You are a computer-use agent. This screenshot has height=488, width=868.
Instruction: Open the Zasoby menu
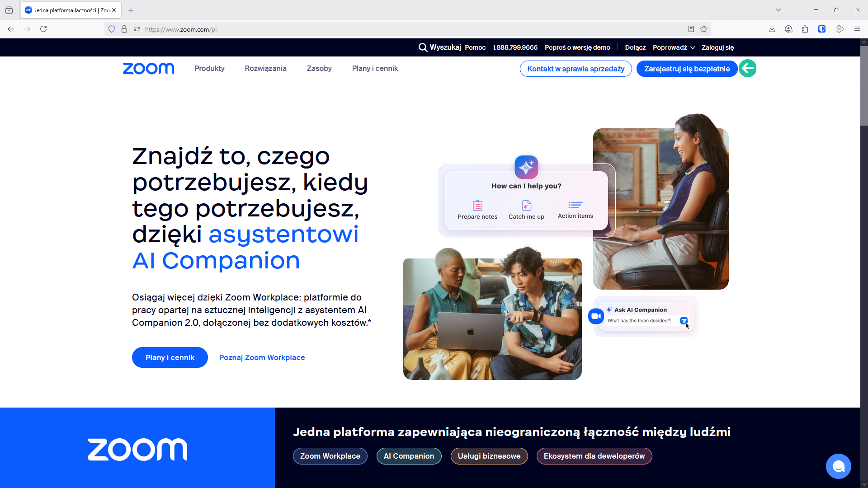[x=319, y=69]
